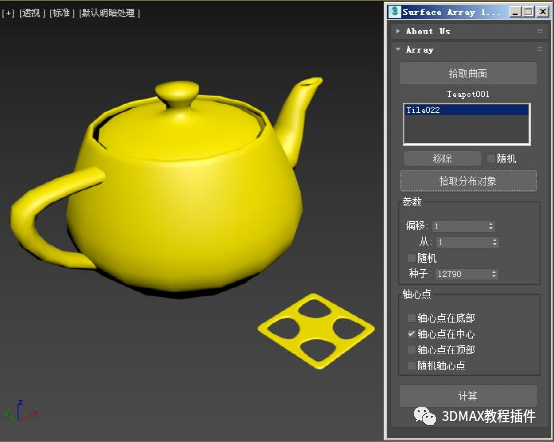Open the 默认明暗处理 shading menu
Image resolution: width=554 pixels, height=442 pixels.
(110, 13)
